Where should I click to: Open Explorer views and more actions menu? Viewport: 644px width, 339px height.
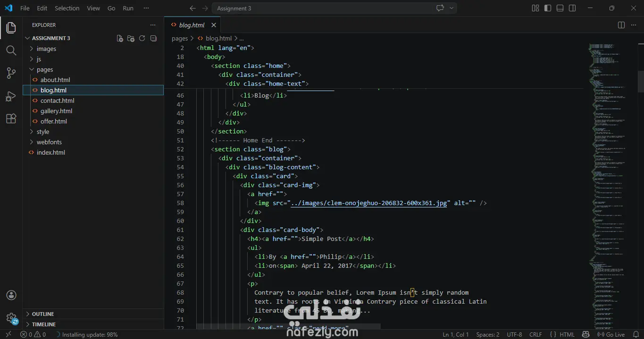pyautogui.click(x=152, y=25)
